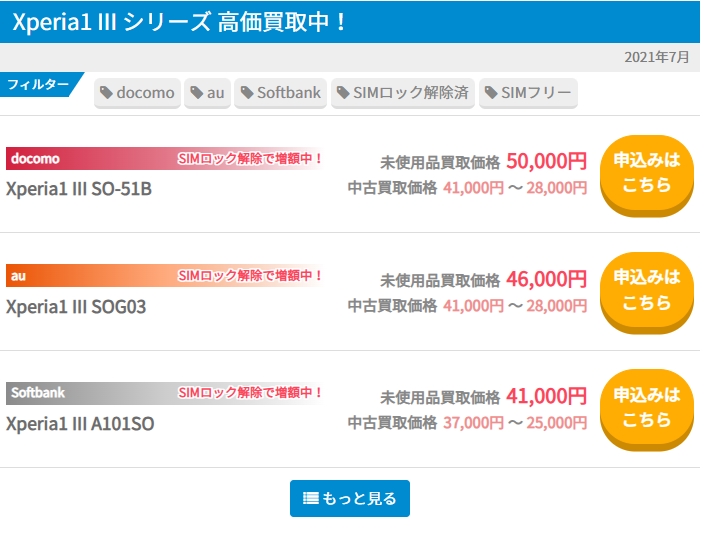713x542 pixels.
Task: Click the tag icon beside Softbank
Action: click(x=247, y=93)
